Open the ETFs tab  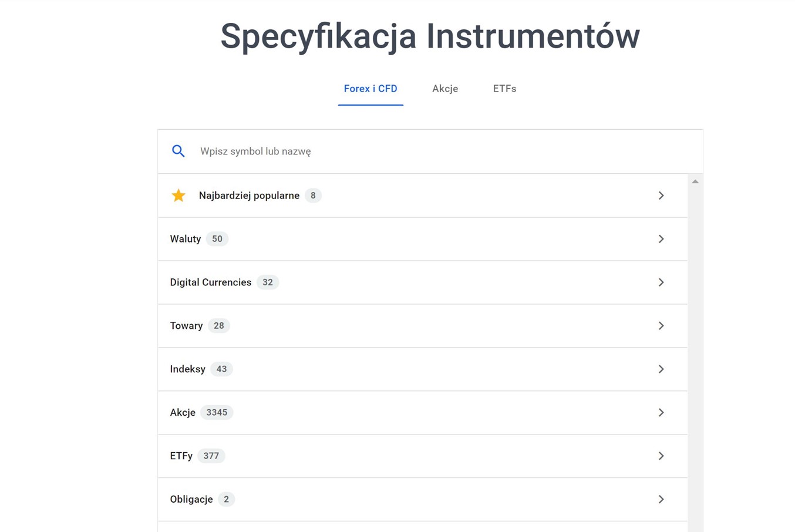pos(504,89)
